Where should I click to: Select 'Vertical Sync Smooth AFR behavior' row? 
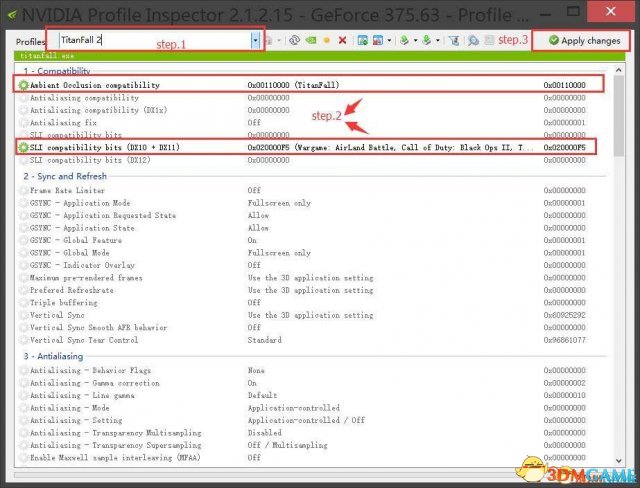313,327
